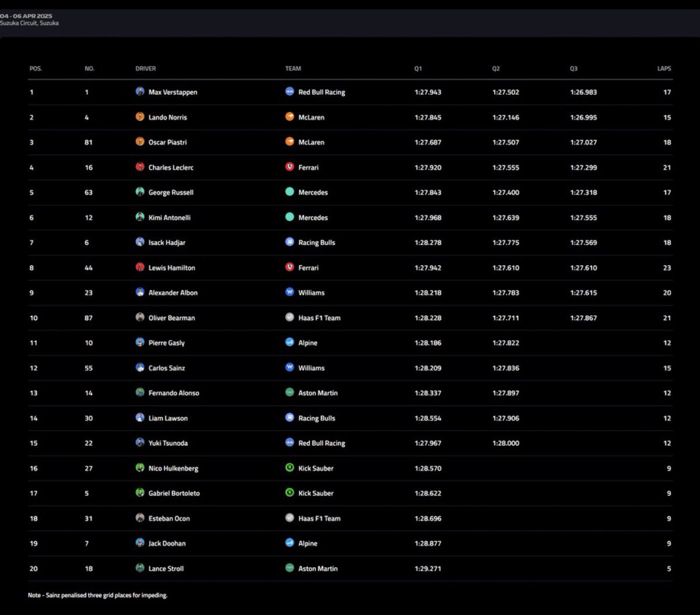700x615 pixels.
Task: Click the Q2 time 1:27.146
Action: point(506,117)
